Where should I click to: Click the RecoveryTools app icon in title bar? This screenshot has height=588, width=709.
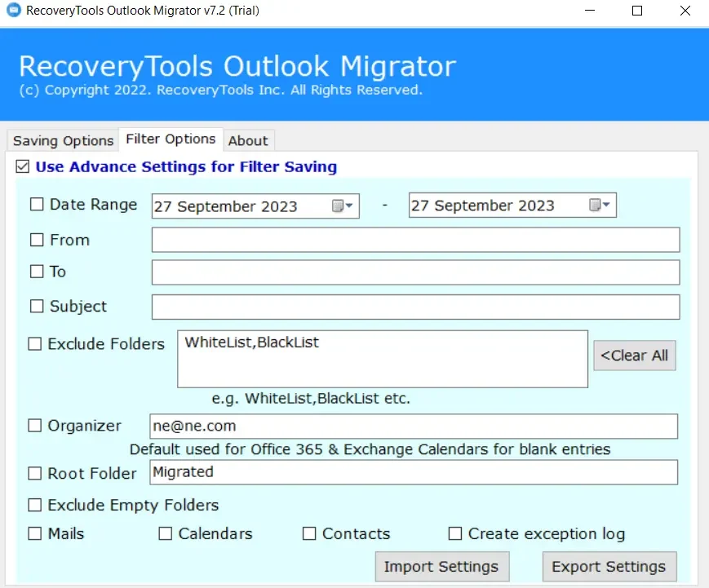(12, 11)
